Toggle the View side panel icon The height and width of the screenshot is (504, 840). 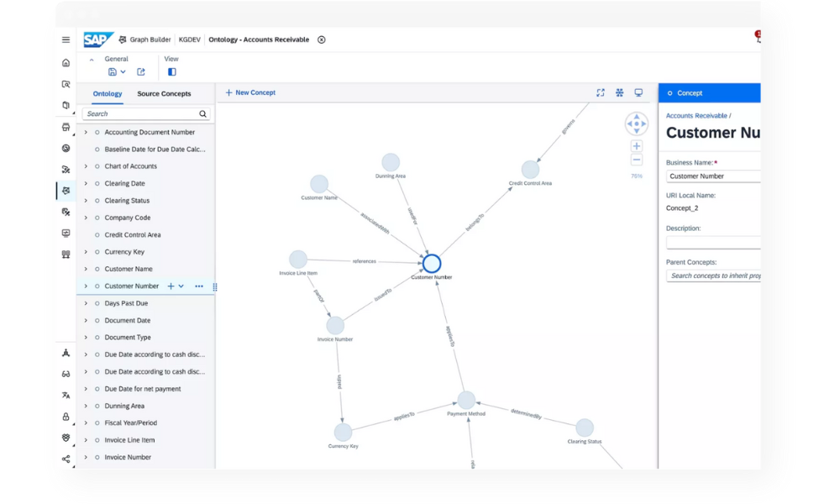click(172, 72)
